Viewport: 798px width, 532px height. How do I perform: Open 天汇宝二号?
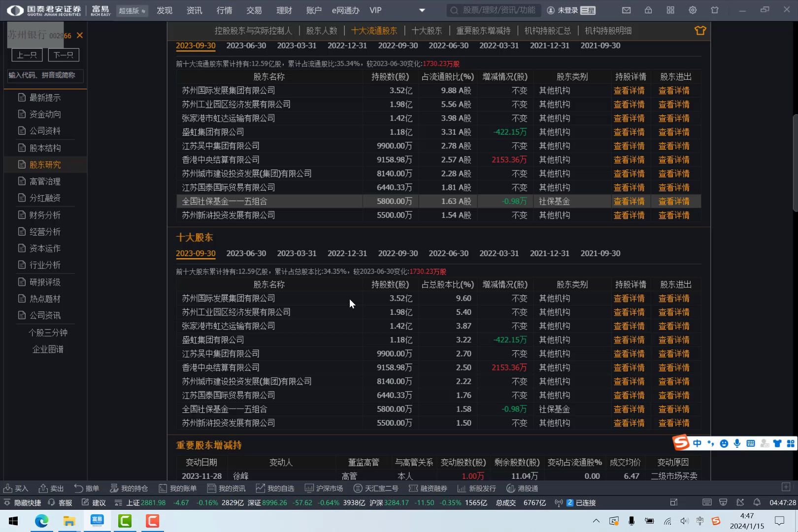(x=376, y=488)
